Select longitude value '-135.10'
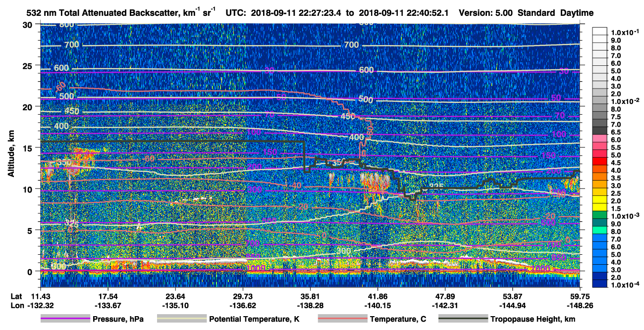 point(175,305)
